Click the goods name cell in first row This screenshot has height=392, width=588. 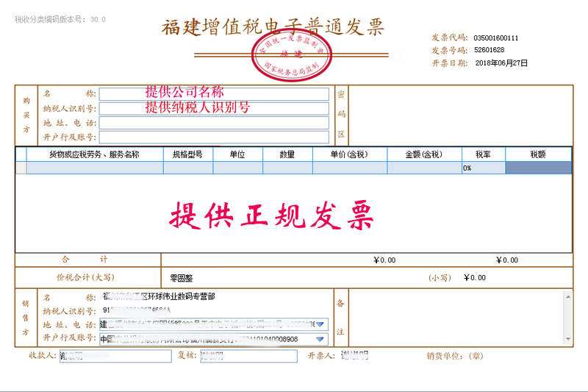point(95,168)
